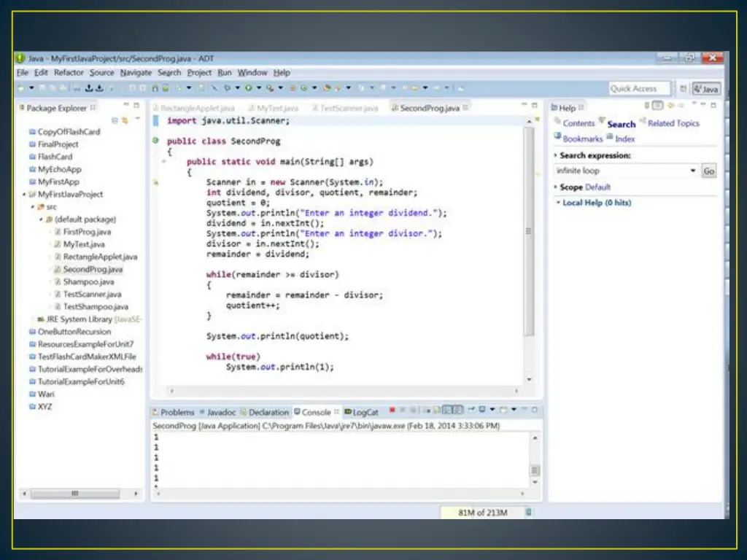
Task: Close the Console view tab
Action: pyautogui.click(x=337, y=411)
